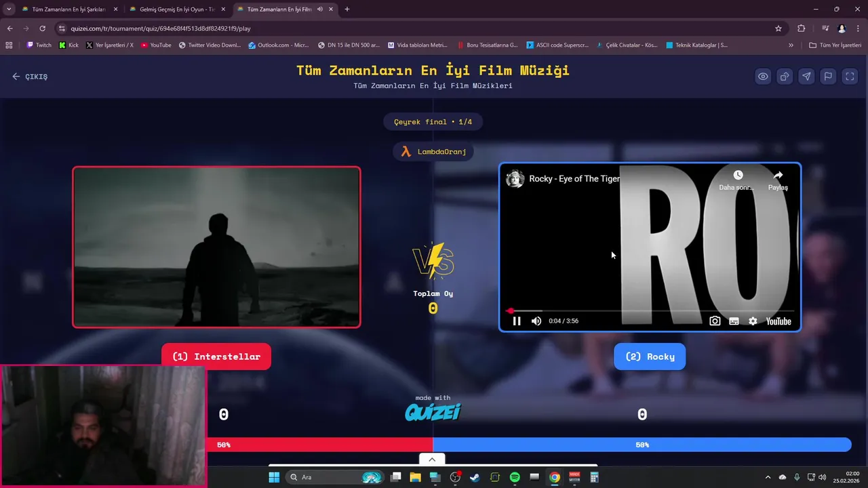The height and width of the screenshot is (488, 868).
Task: Open video on YouTube logo
Action: [x=778, y=321]
